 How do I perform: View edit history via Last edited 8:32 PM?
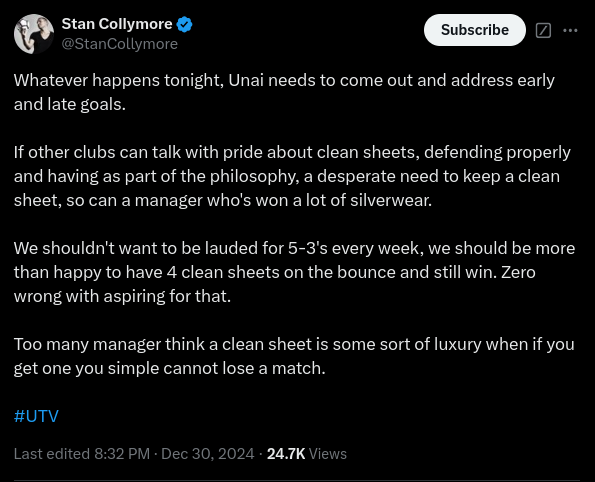pyautogui.click(x=82, y=454)
